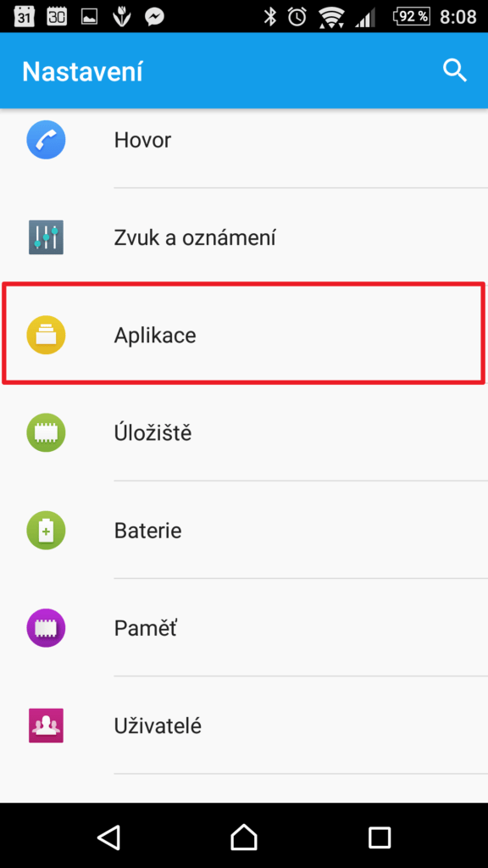Tap the search magnifier icon

point(455,71)
